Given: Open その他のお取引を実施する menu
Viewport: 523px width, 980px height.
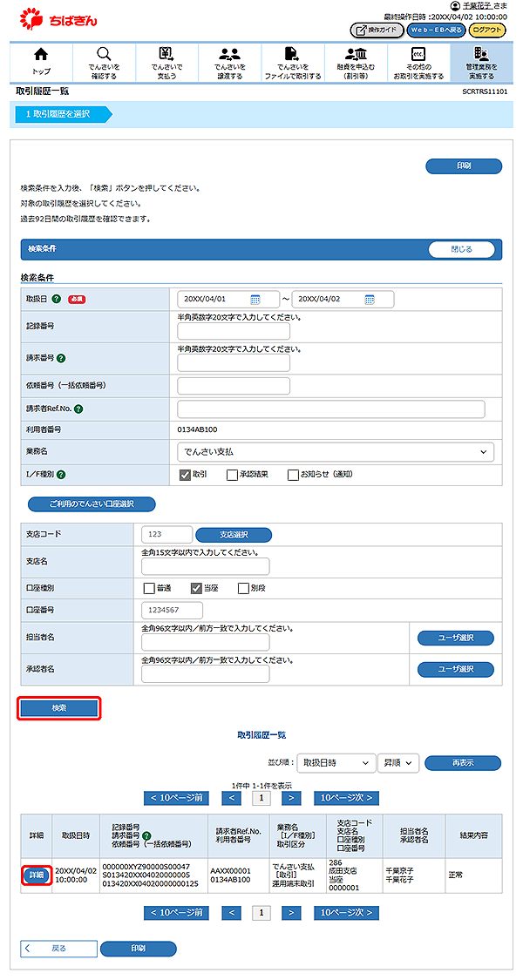Looking at the screenshot, I should tap(418, 64).
